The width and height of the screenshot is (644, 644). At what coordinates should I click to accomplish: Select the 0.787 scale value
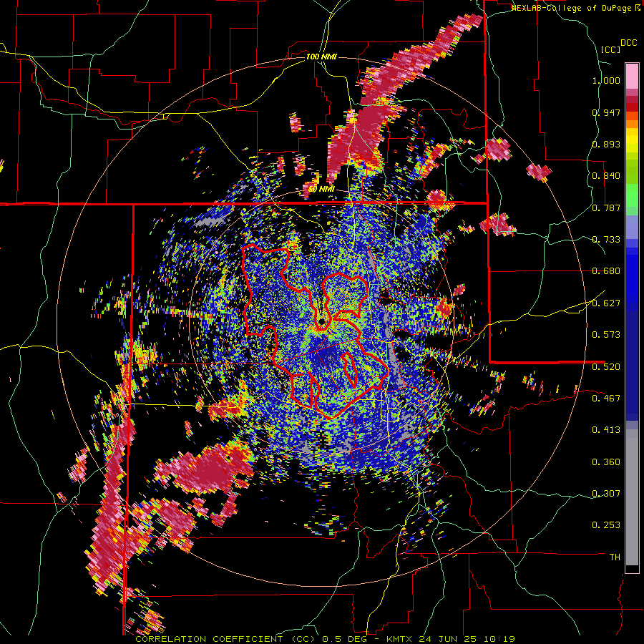[x=606, y=208]
